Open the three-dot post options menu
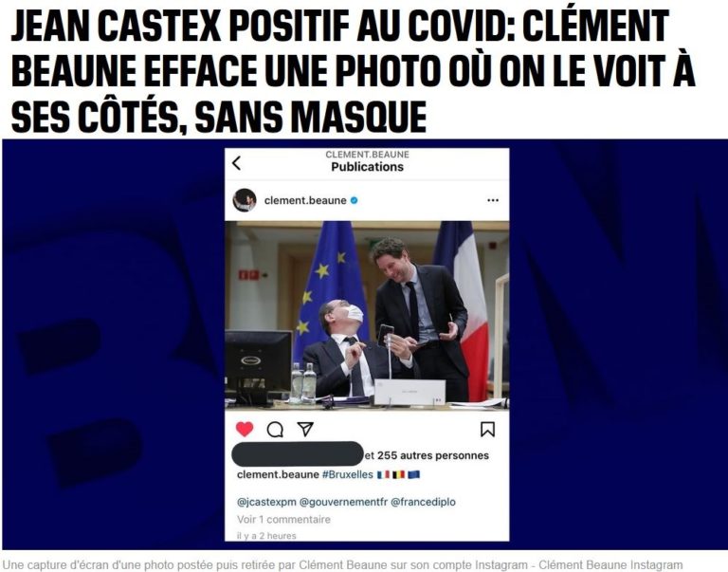Screen dimensions: 728x572 pos(493,200)
